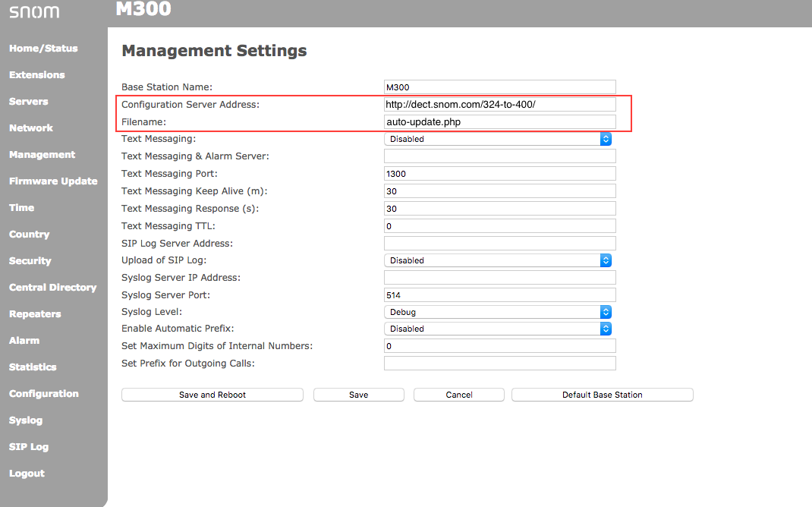
Task: Click the Management Settings heading
Action: click(214, 51)
